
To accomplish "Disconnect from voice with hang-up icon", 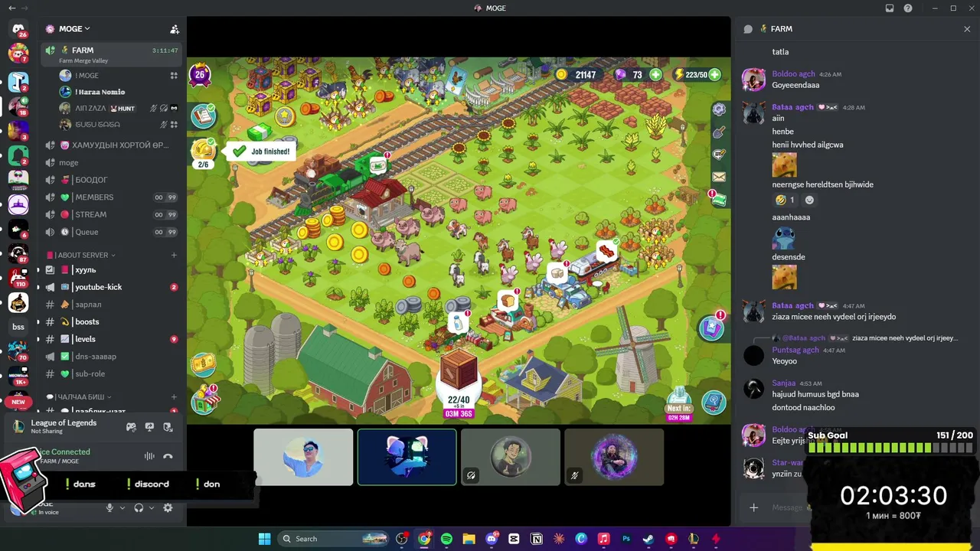I will point(168,456).
